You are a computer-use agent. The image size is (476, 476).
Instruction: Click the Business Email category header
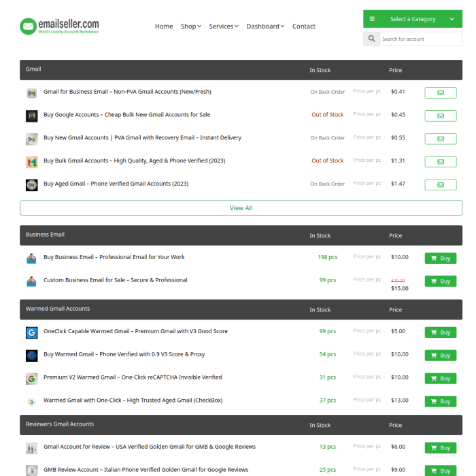pyautogui.click(x=46, y=235)
